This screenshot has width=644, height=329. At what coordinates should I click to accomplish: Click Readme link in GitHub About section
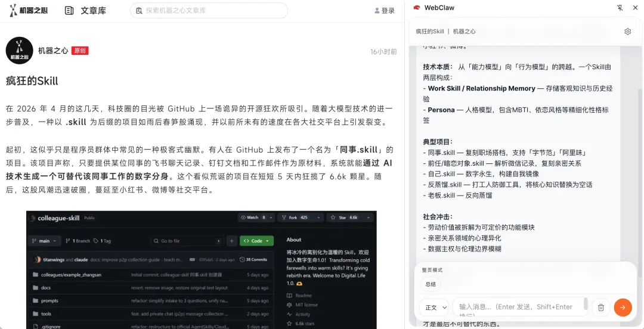(299, 296)
